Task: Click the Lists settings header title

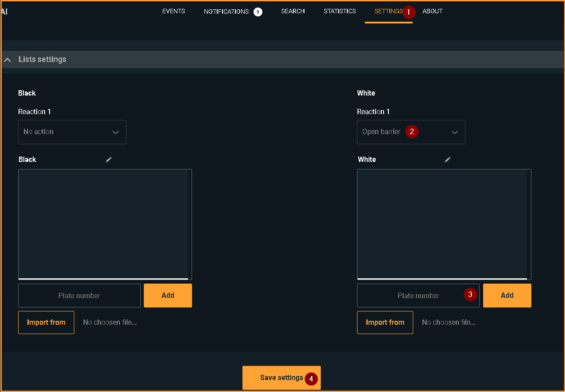Action: point(42,59)
